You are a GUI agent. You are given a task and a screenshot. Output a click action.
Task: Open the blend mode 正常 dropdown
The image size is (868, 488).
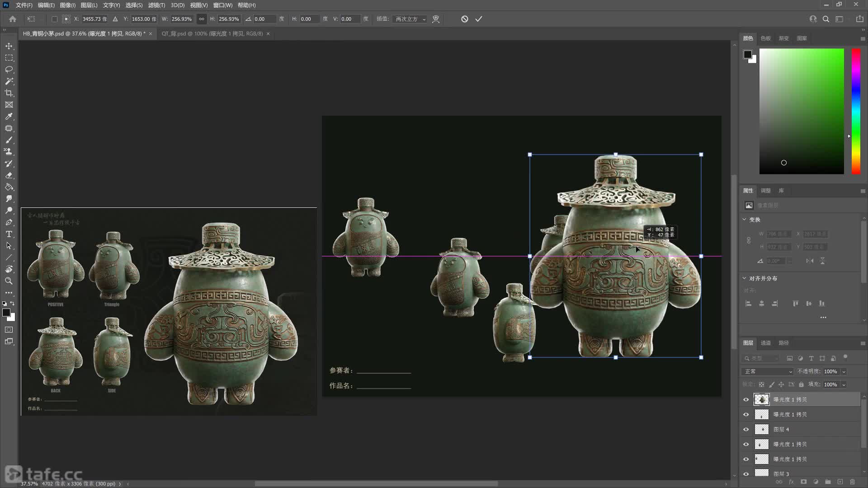point(767,371)
